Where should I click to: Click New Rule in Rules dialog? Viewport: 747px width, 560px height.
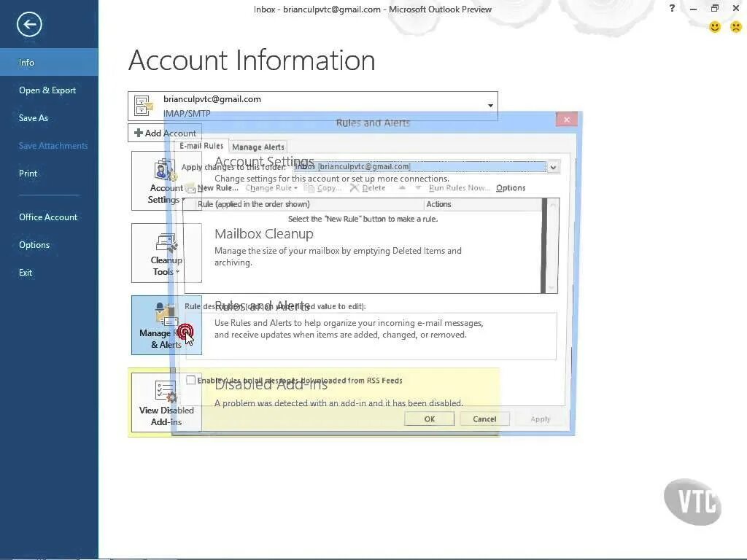tap(212, 188)
